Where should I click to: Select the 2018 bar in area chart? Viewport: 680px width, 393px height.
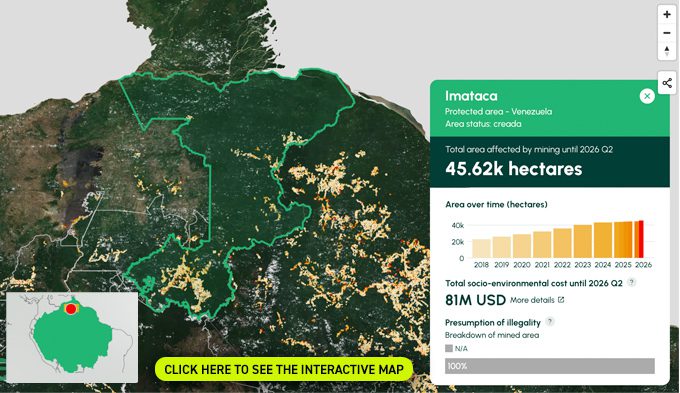481,249
